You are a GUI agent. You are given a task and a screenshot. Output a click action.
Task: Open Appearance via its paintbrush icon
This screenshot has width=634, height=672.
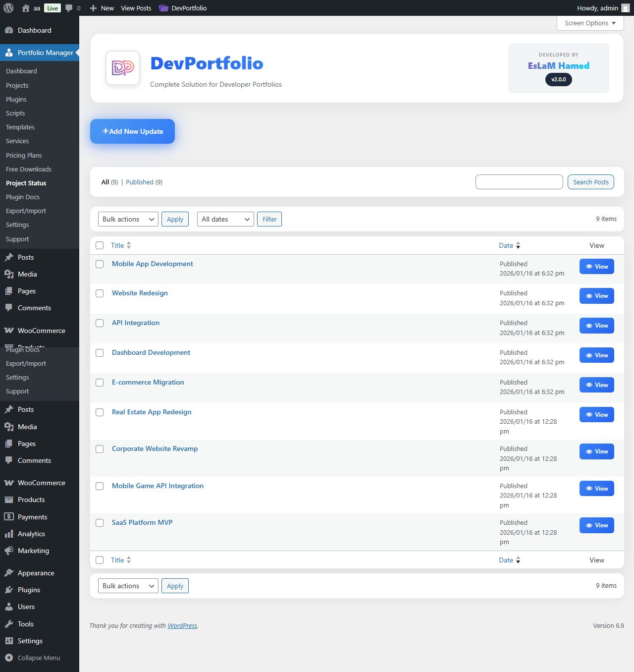tap(9, 573)
